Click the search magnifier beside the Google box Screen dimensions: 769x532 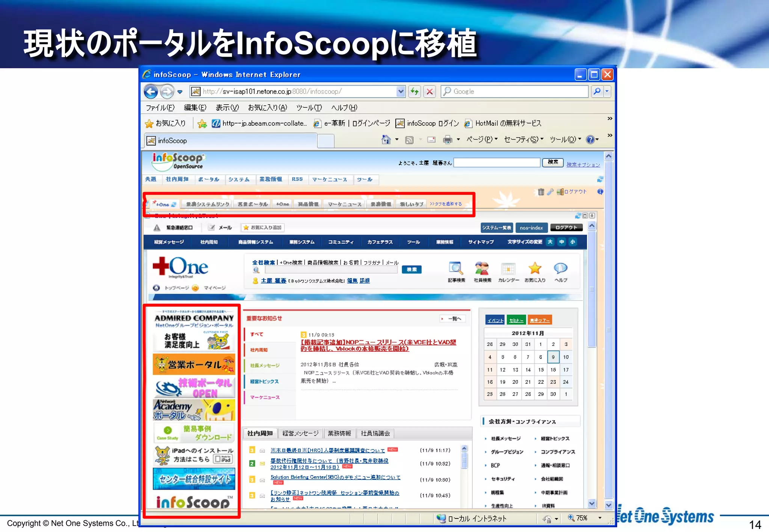click(x=597, y=91)
